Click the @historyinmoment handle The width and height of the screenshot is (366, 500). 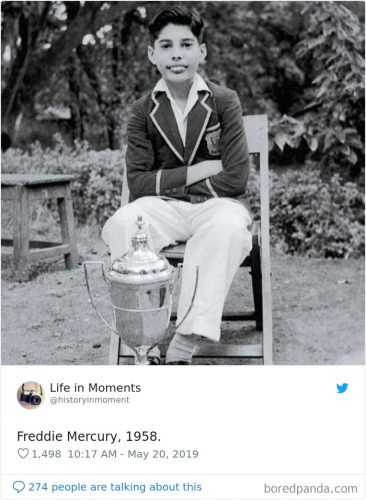click(89, 400)
